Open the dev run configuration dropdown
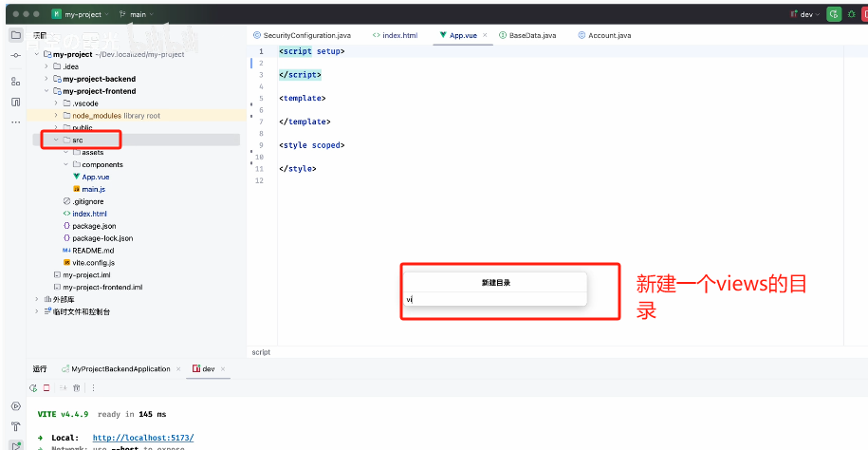Screen dimensions: 868x450 (804, 14)
